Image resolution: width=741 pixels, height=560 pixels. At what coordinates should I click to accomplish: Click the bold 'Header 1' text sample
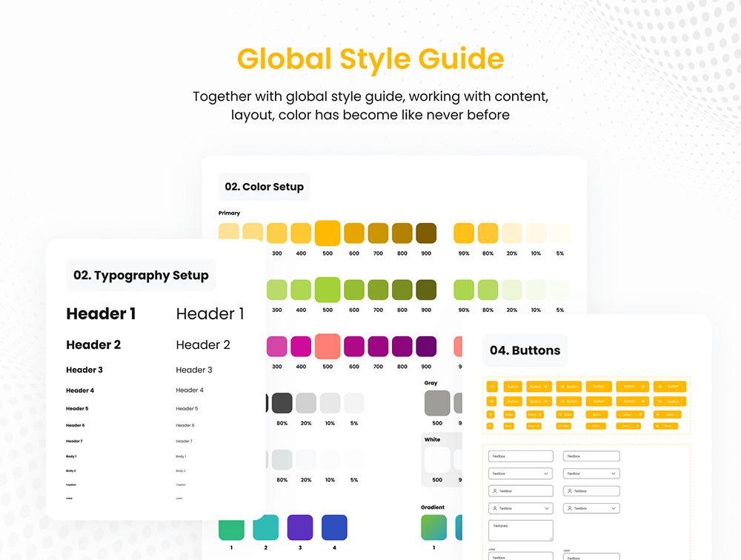pyautogui.click(x=101, y=314)
